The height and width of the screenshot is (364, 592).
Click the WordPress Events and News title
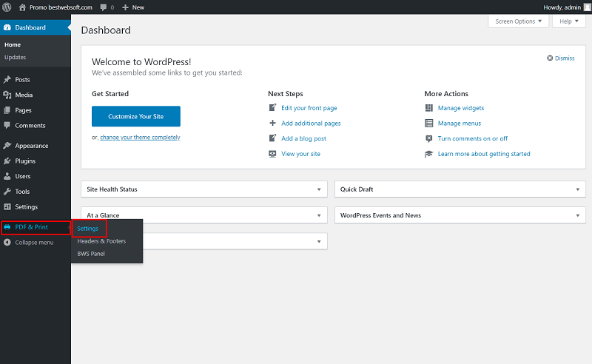tap(380, 215)
